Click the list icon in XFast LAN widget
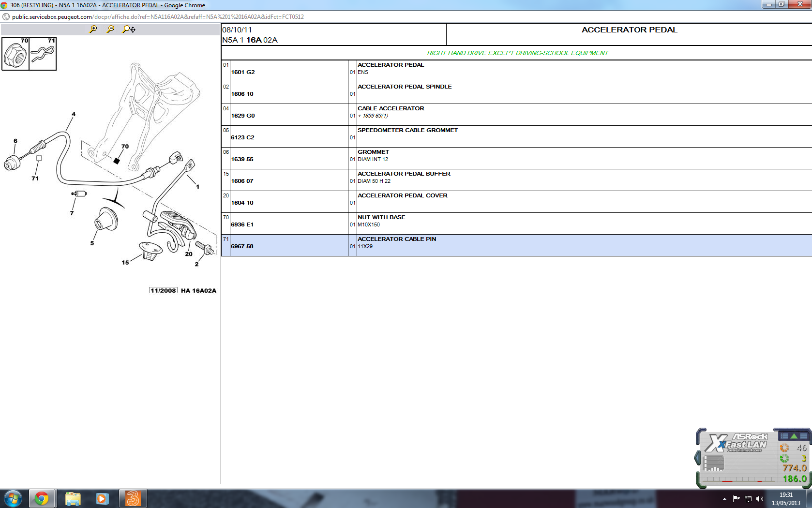 pyautogui.click(x=784, y=436)
